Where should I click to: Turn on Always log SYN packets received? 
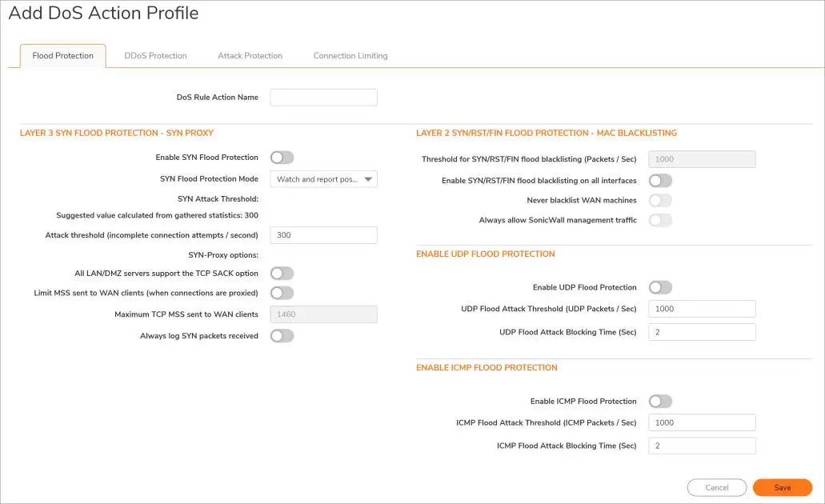(x=282, y=336)
